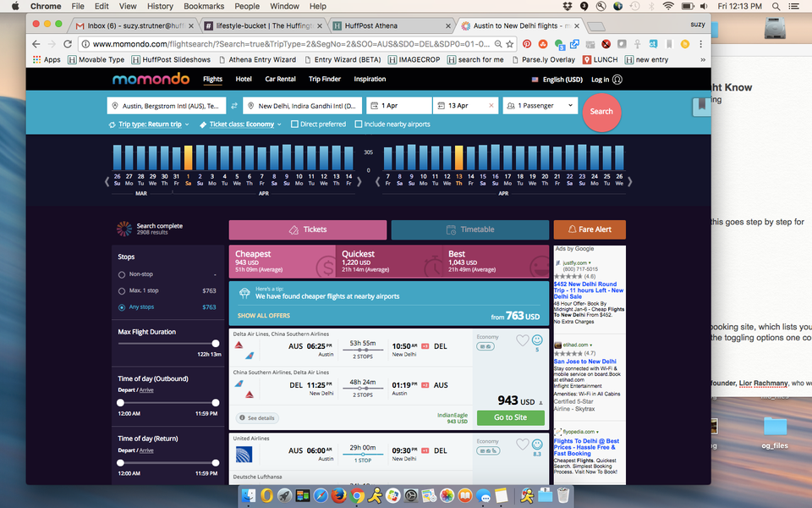The height and width of the screenshot is (508, 812).
Task: Select Best sorting tab
Action: click(496, 262)
